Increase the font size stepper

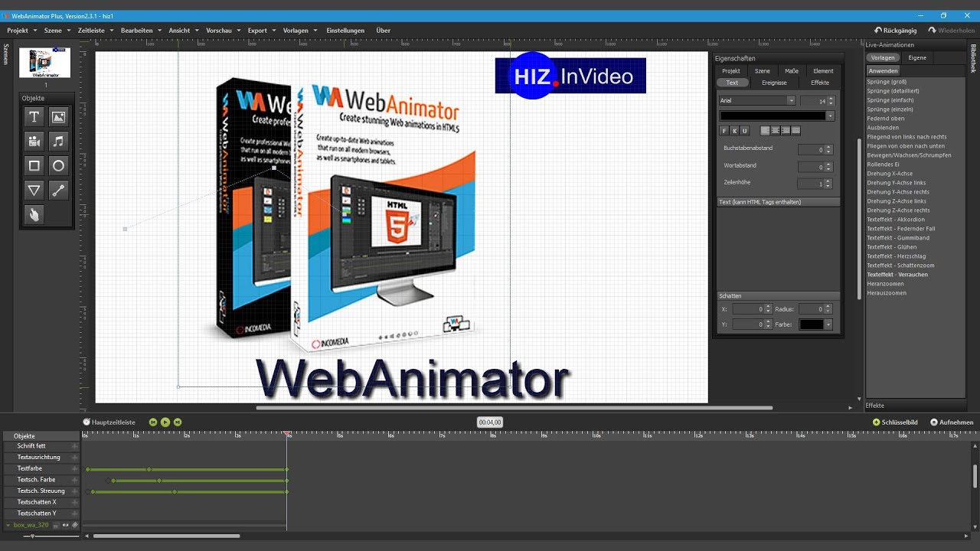tap(831, 98)
